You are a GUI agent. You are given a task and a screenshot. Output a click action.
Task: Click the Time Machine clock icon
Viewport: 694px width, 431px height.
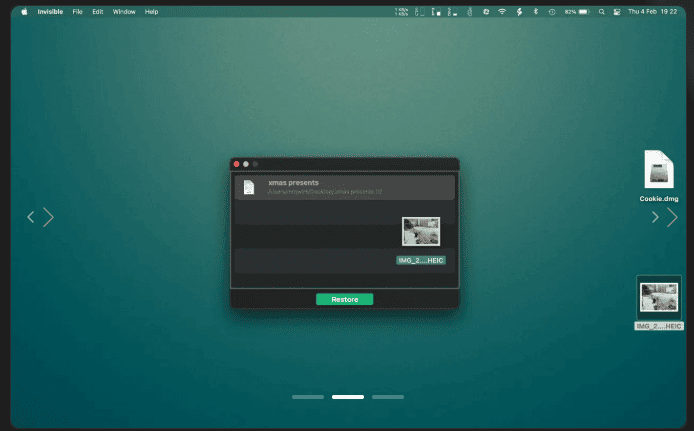tap(552, 12)
